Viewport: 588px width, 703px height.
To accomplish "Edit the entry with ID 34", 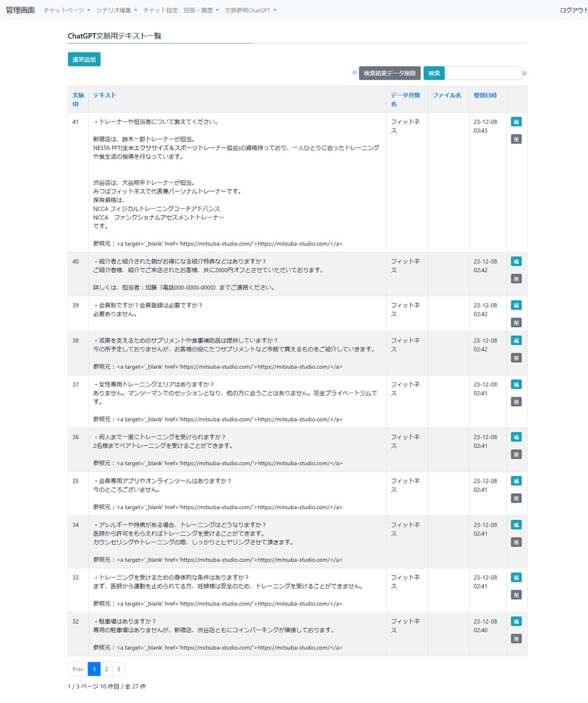I will point(516,525).
